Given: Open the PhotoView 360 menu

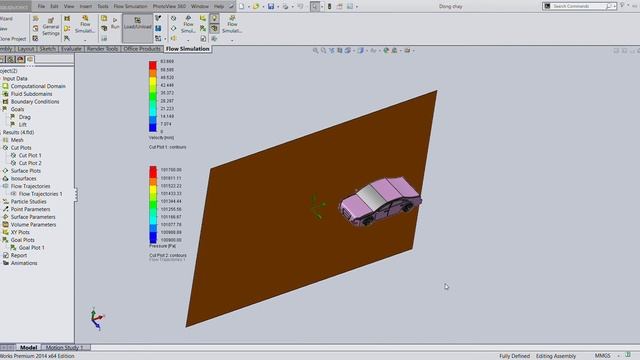Looking at the screenshot, I should tap(169, 6).
